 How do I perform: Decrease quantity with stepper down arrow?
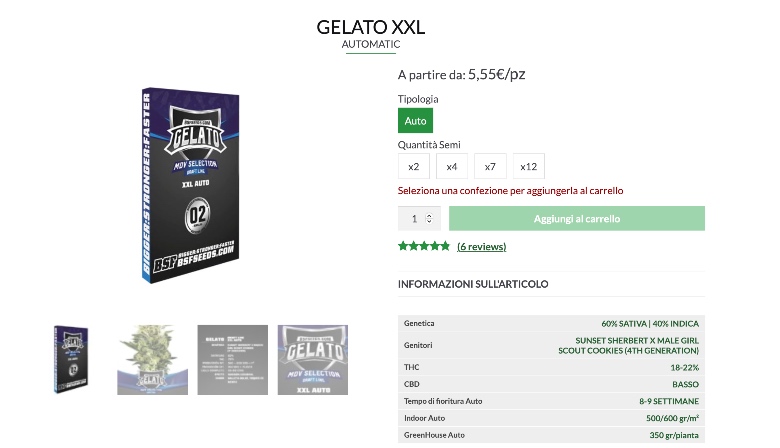429,221
